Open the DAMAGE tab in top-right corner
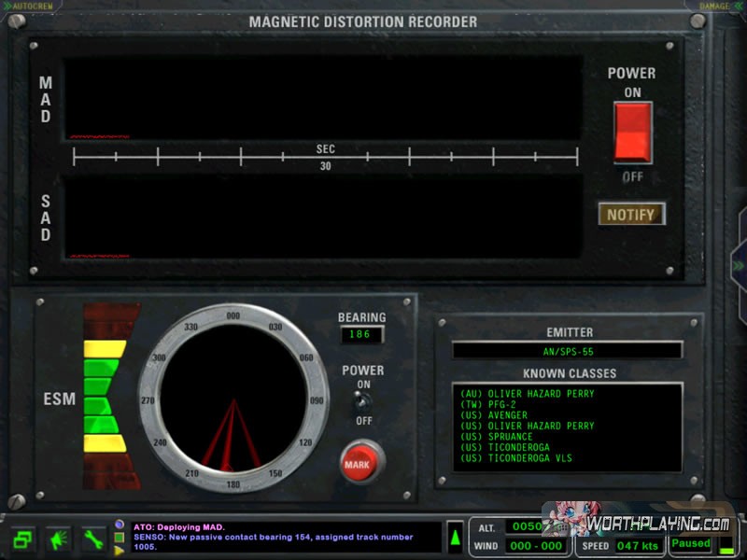Screen dimensions: 747x560 click(x=713, y=6)
